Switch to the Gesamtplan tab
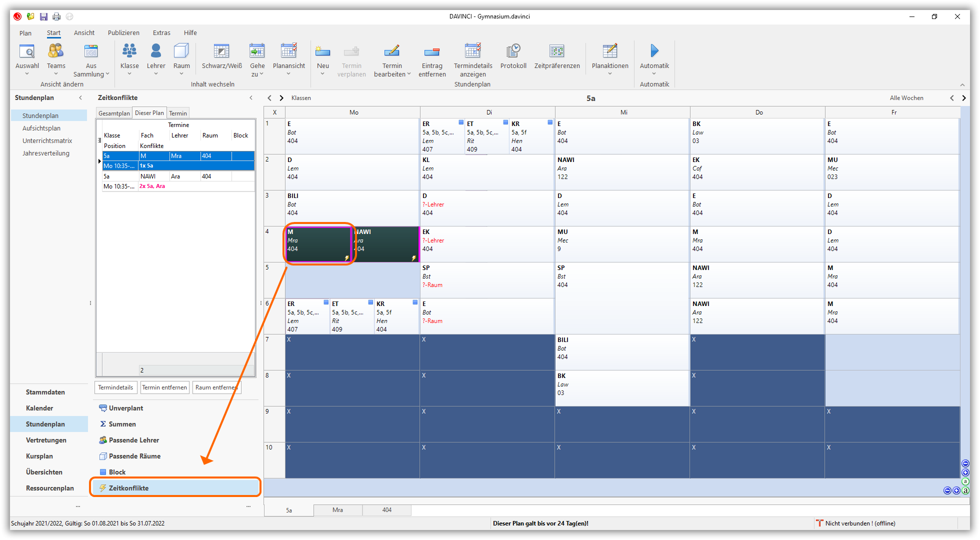The height and width of the screenshot is (540, 980). [x=114, y=113]
